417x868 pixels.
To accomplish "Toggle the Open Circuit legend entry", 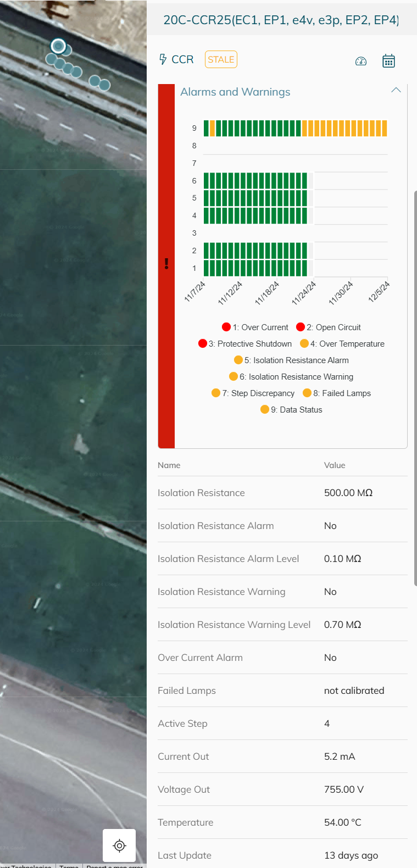I will [329, 327].
